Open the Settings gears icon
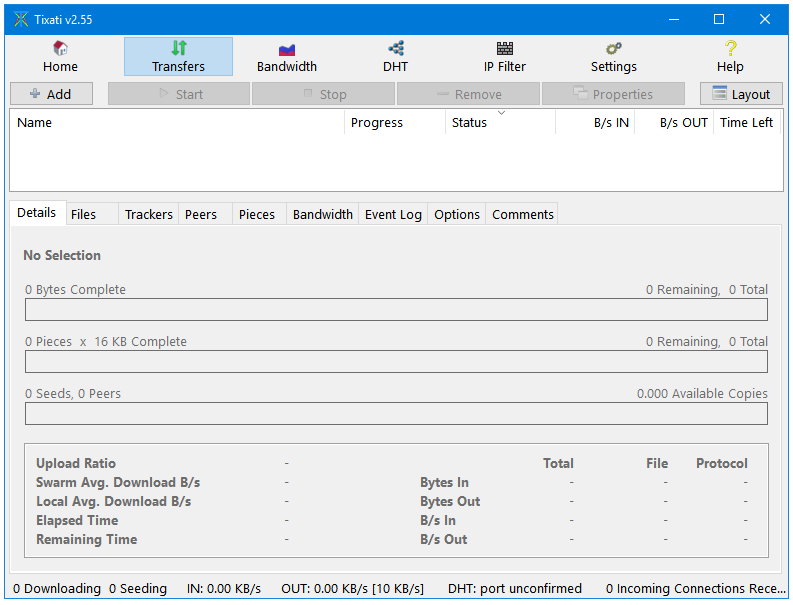The image size is (793, 605). tap(613, 57)
